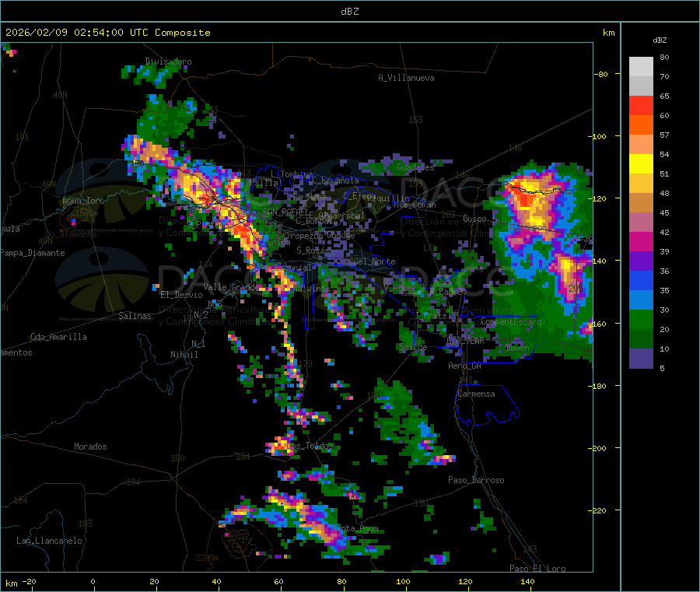700x592 pixels.
Task: Select the 60 km bottom axis tick
Action: [279, 581]
